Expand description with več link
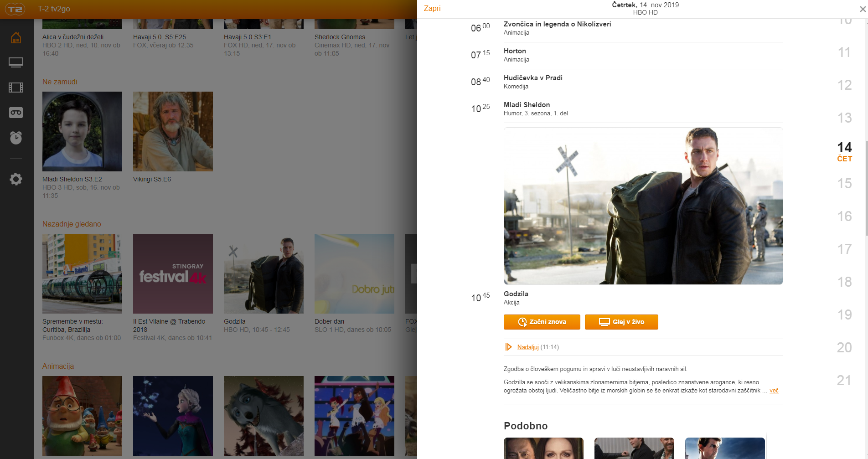868x459 pixels. (x=774, y=391)
